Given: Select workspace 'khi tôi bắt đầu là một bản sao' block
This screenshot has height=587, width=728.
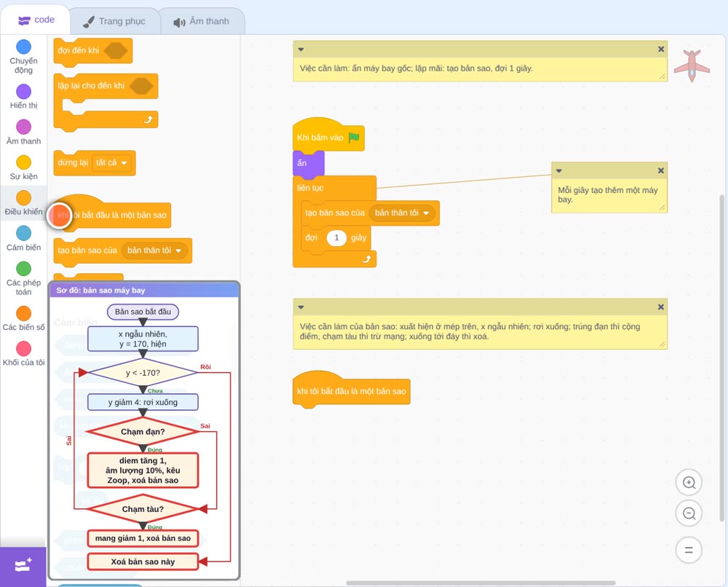Looking at the screenshot, I should point(352,390).
